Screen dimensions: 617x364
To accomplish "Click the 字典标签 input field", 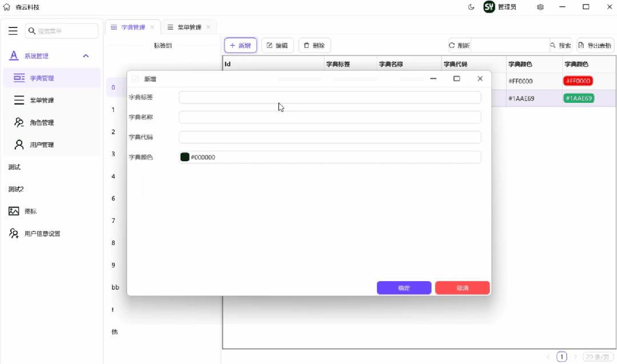I will click(330, 97).
